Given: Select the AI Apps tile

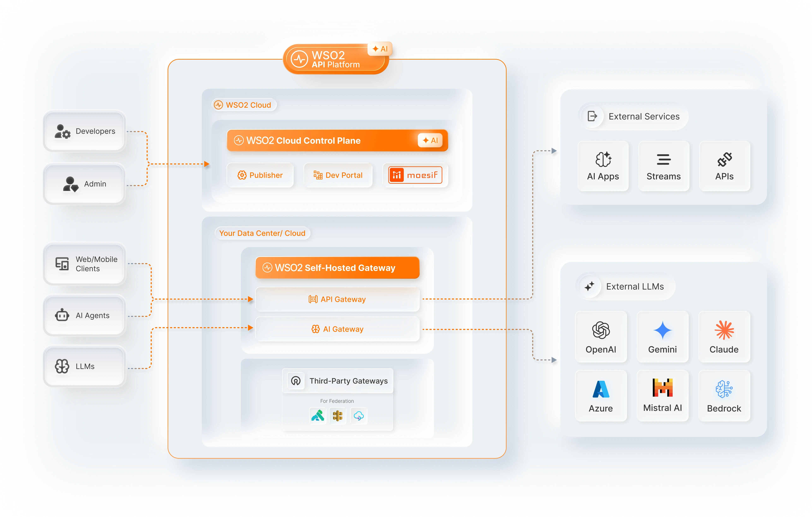Looking at the screenshot, I should 603,166.
